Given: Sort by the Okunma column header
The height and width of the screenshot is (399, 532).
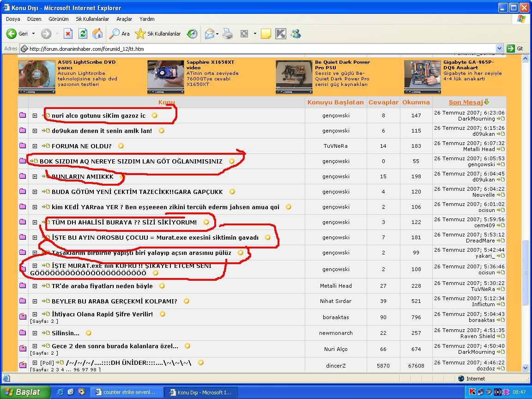Looking at the screenshot, I should click(x=416, y=102).
